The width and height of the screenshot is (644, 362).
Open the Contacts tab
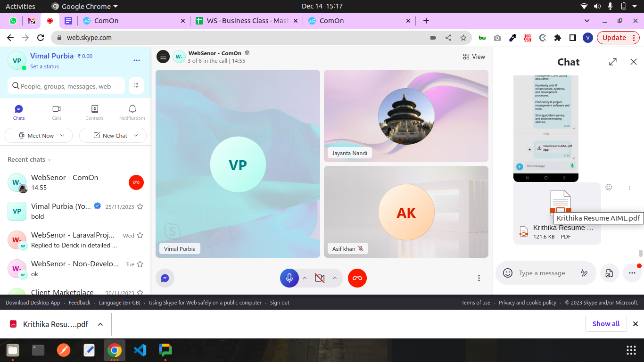94,112
